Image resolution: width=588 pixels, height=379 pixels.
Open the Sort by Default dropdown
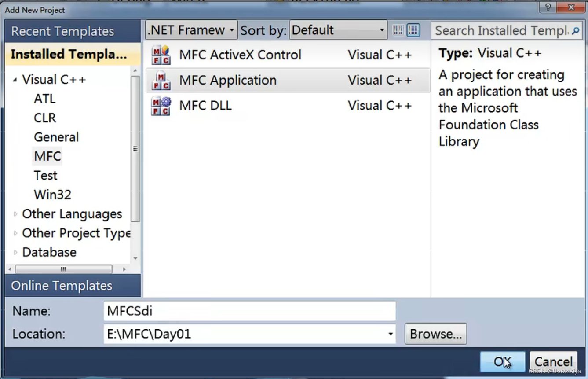[338, 30]
